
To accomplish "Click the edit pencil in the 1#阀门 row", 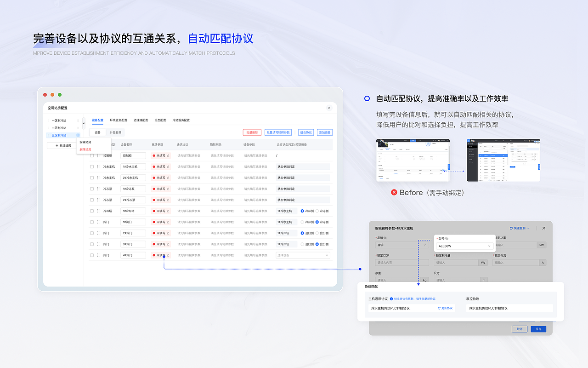I will pos(168,222).
